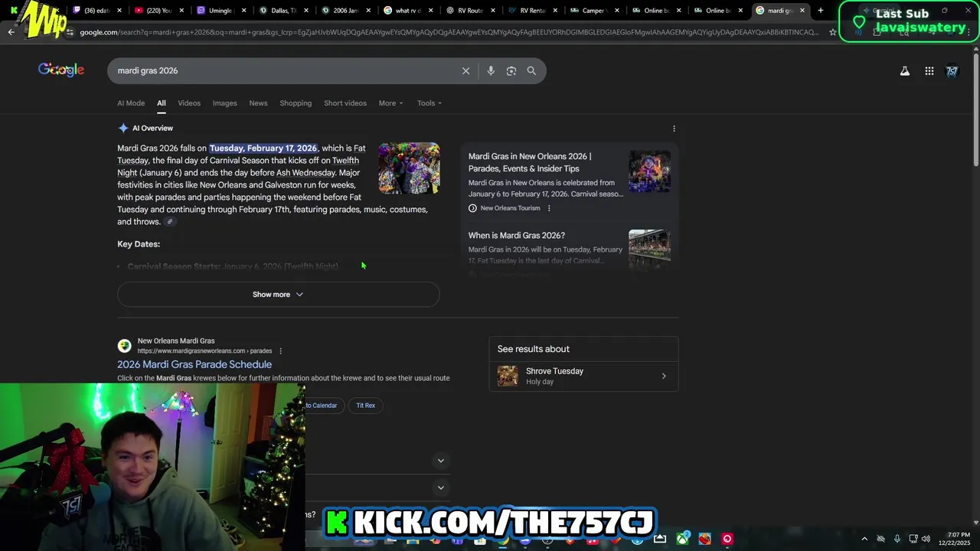
Task: Open AI Overview Mardi Gras crowd thumbnail
Action: click(409, 168)
